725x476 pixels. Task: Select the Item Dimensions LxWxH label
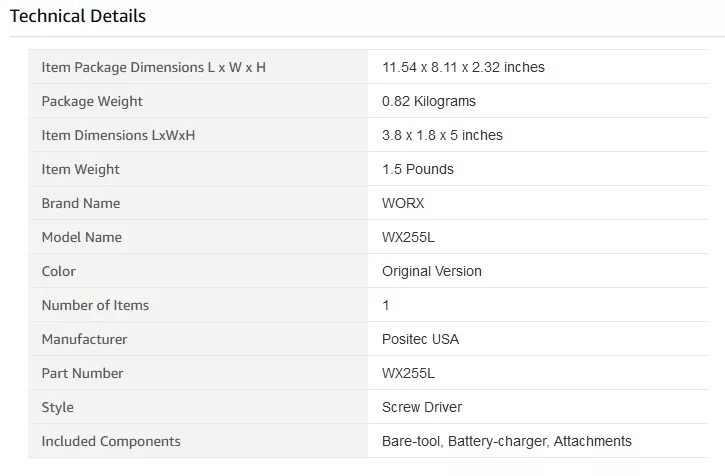pyautogui.click(x=118, y=136)
